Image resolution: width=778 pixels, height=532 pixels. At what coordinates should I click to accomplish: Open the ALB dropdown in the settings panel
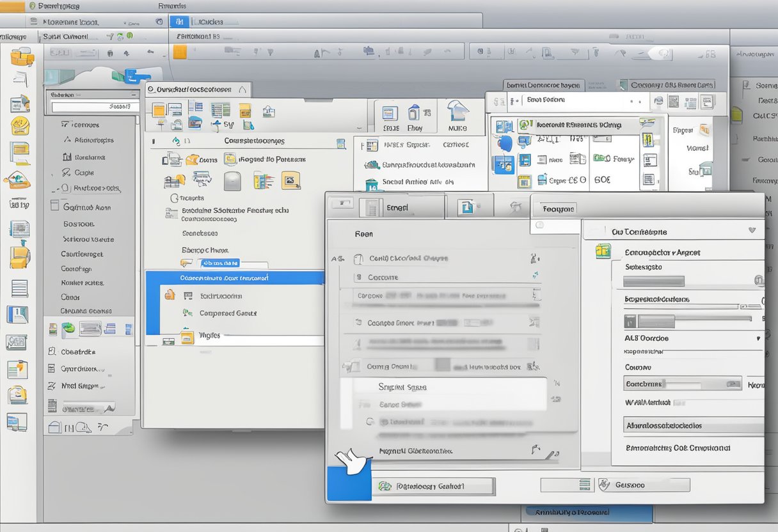point(758,338)
